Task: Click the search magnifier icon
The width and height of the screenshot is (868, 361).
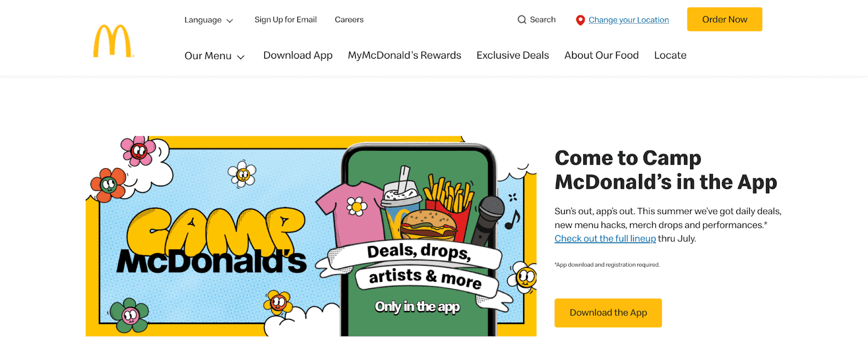Action: [x=522, y=20]
